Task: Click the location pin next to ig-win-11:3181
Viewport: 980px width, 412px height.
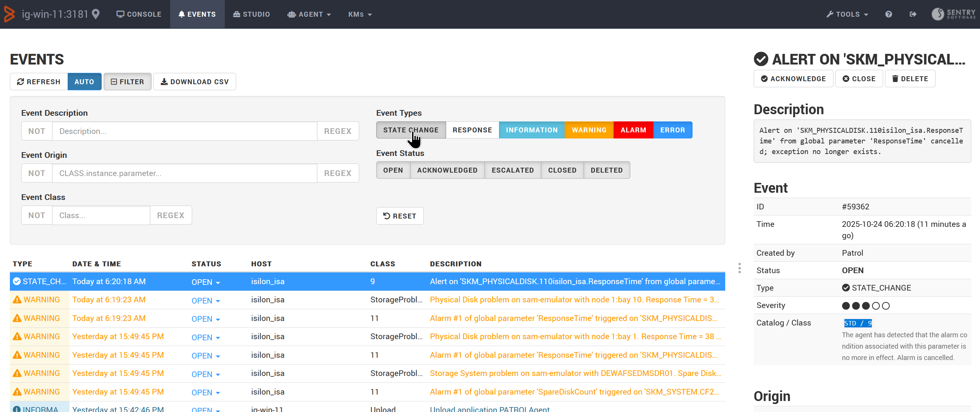Action: [x=95, y=14]
